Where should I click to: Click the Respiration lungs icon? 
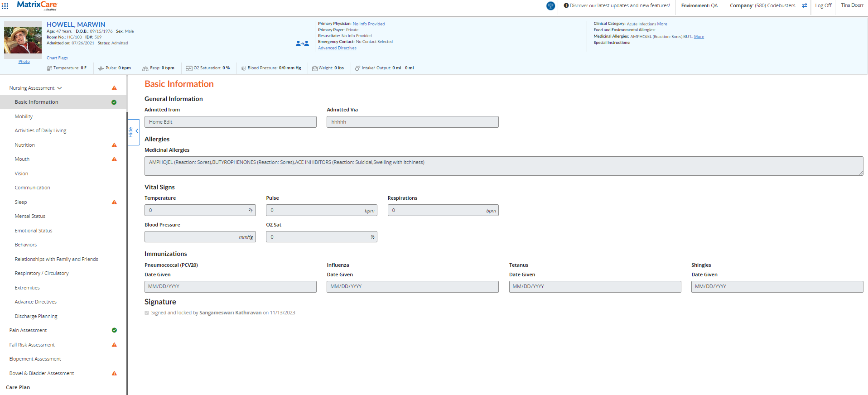[145, 68]
